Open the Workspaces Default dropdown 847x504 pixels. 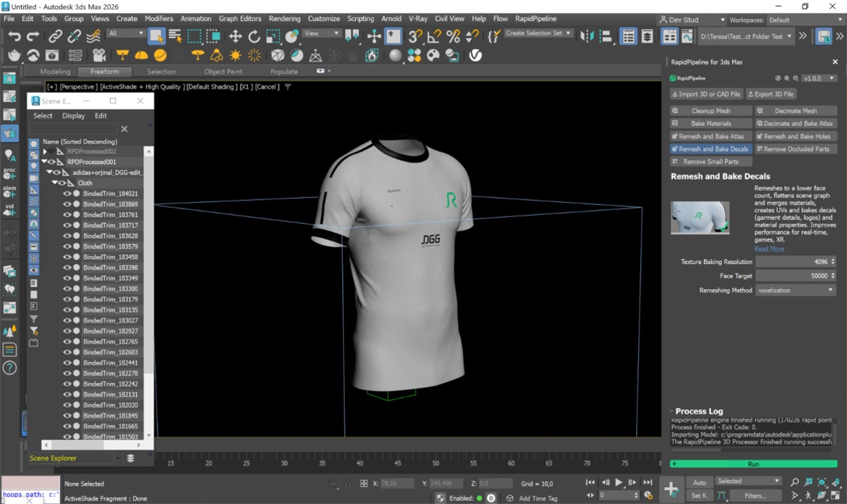point(804,20)
